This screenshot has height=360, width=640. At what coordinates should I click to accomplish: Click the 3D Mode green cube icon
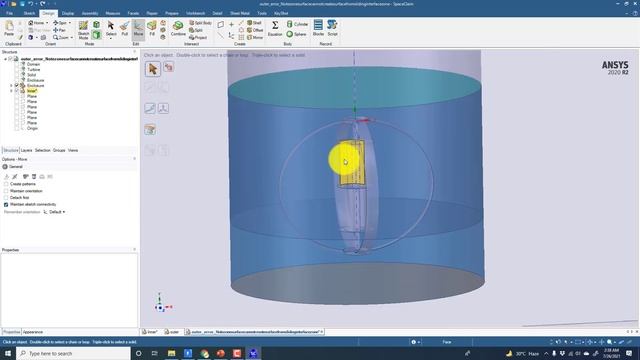(x=96, y=35)
